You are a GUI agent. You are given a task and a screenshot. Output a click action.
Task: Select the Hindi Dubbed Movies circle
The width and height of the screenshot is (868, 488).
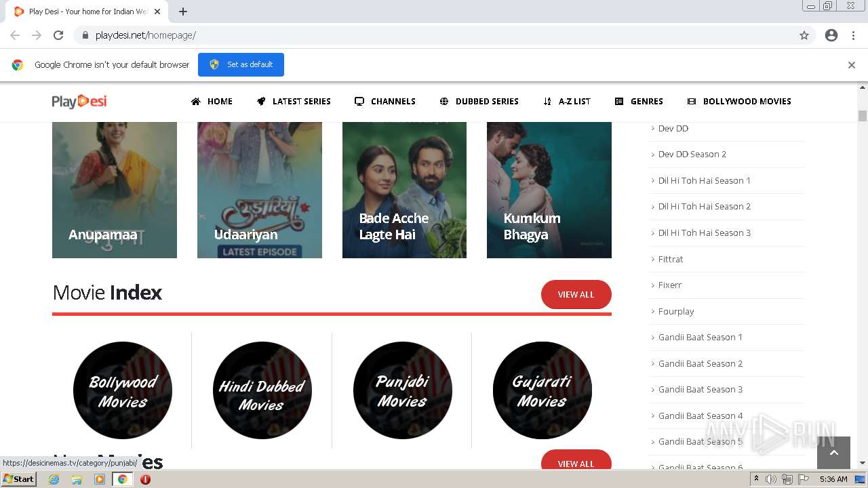(262, 390)
